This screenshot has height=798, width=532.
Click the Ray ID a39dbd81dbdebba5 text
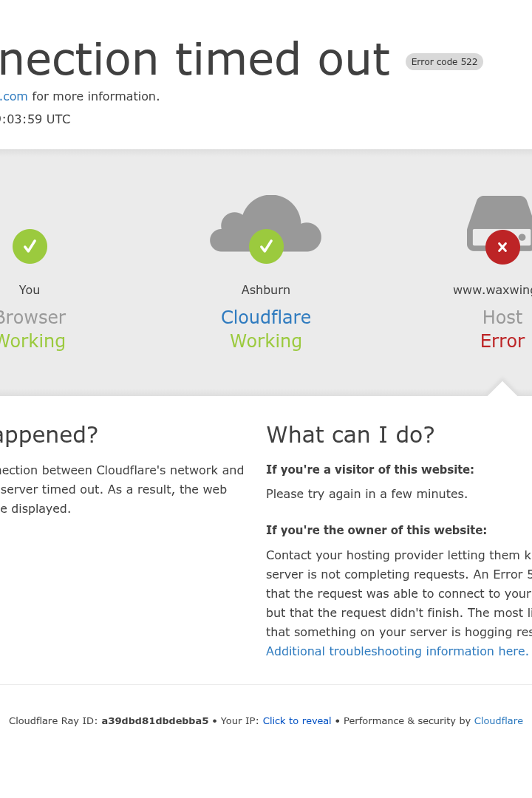154,720
